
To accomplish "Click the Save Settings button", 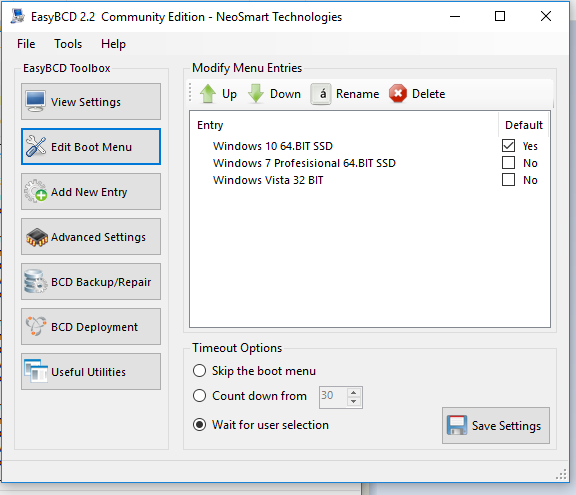I will pos(496,426).
